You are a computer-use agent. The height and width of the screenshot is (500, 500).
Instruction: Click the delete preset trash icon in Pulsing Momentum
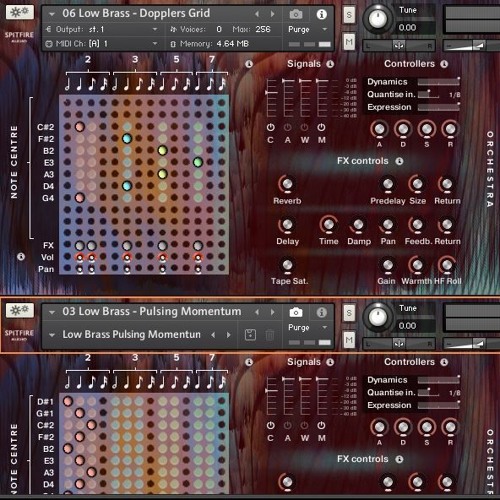pos(270,334)
